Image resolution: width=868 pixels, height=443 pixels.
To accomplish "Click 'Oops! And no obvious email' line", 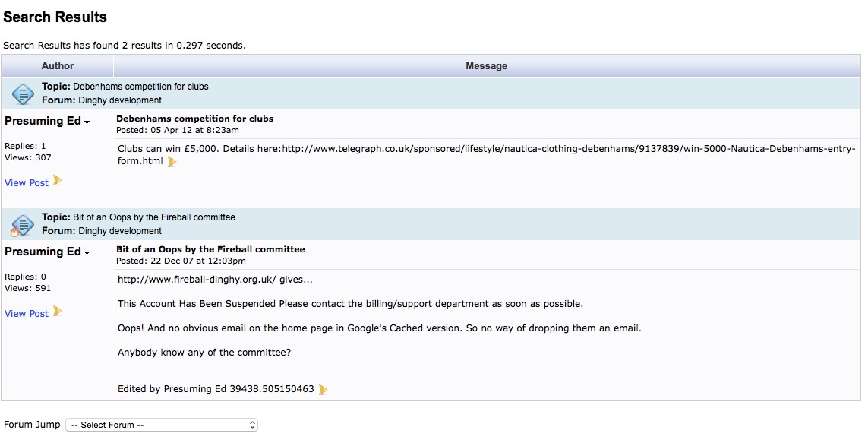I will click(x=379, y=328).
